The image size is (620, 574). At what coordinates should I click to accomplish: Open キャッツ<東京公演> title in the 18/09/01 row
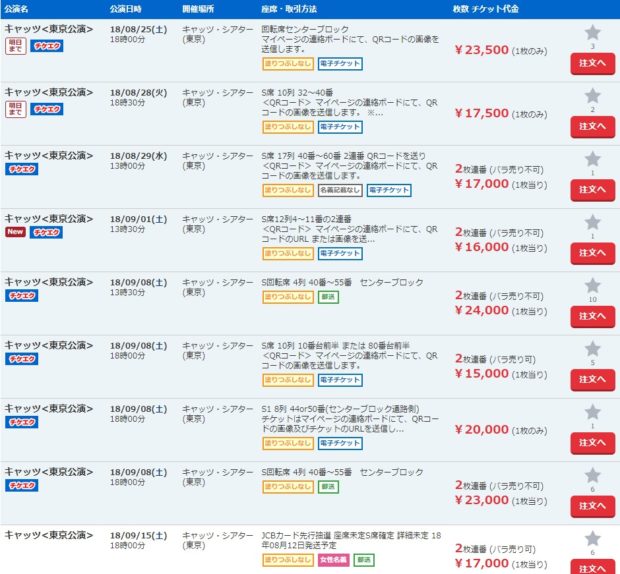tap(49, 219)
